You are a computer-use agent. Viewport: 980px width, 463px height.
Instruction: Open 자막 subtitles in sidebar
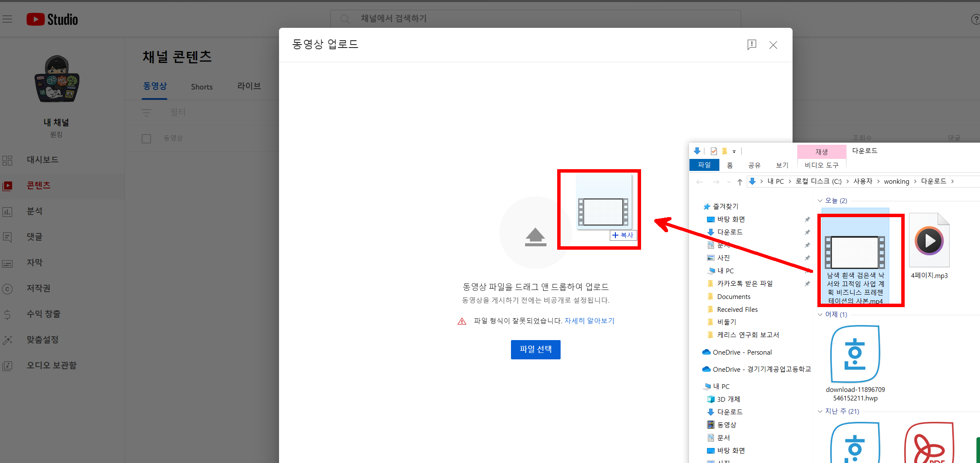(34, 263)
